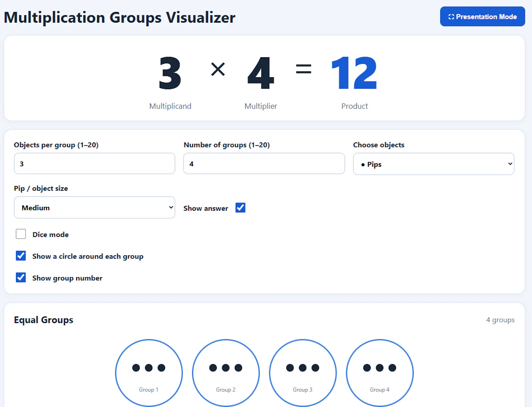Open the Pip / object size dropdown
Viewport: 532px width, 407px height.
point(94,207)
